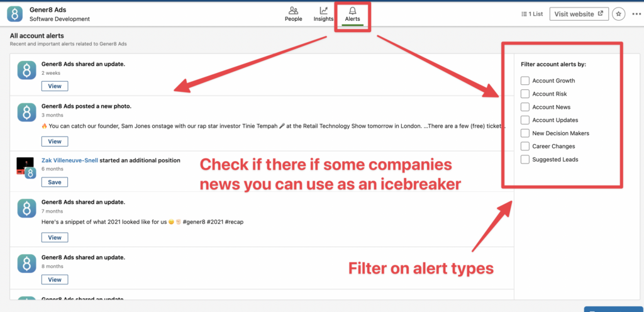Open the 1 List menu
The image size is (644, 312).
(x=532, y=14)
